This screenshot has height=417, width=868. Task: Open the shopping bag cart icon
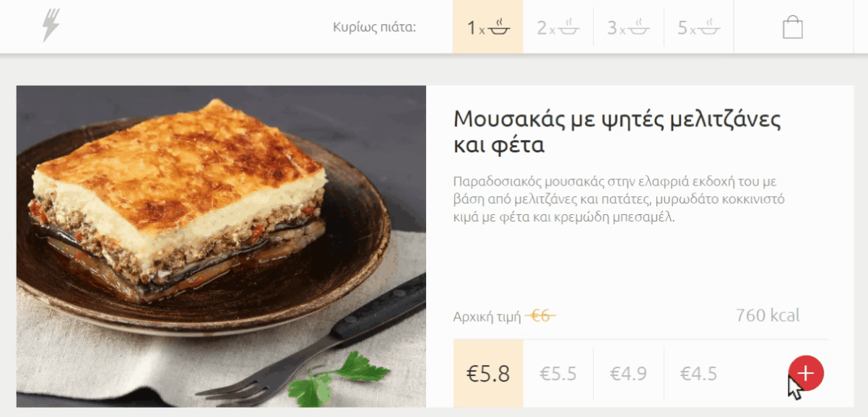click(x=793, y=27)
